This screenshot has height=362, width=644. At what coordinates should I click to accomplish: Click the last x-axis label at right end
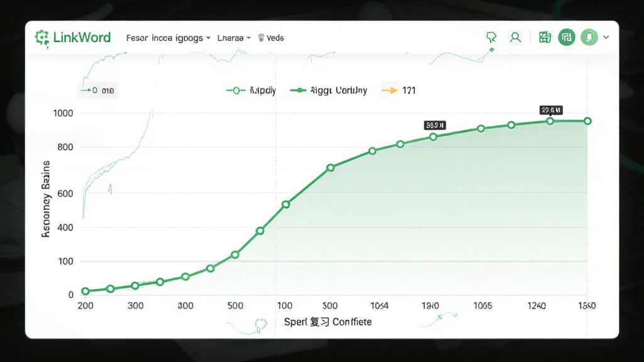[587, 306]
